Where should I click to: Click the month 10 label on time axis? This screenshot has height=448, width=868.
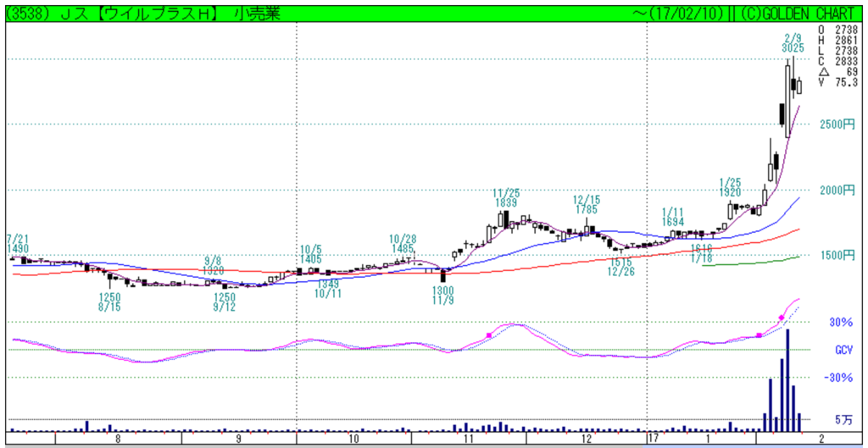[354, 439]
